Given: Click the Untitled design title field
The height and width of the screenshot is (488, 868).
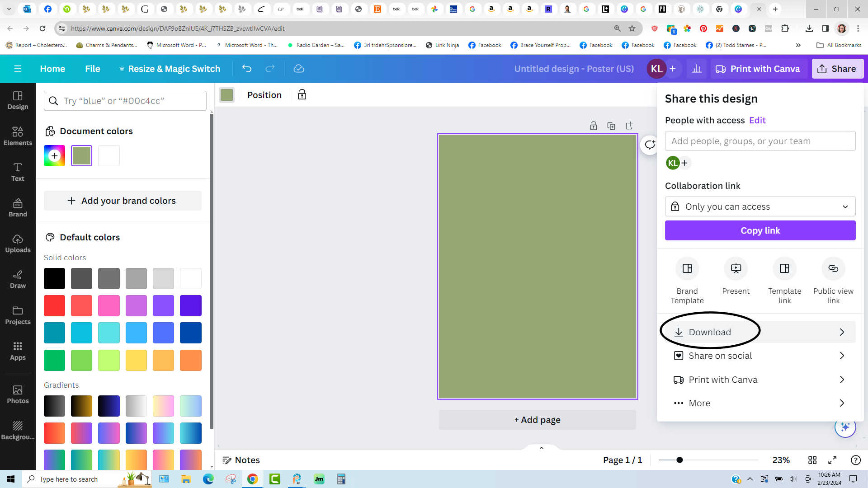Looking at the screenshot, I should (x=574, y=69).
